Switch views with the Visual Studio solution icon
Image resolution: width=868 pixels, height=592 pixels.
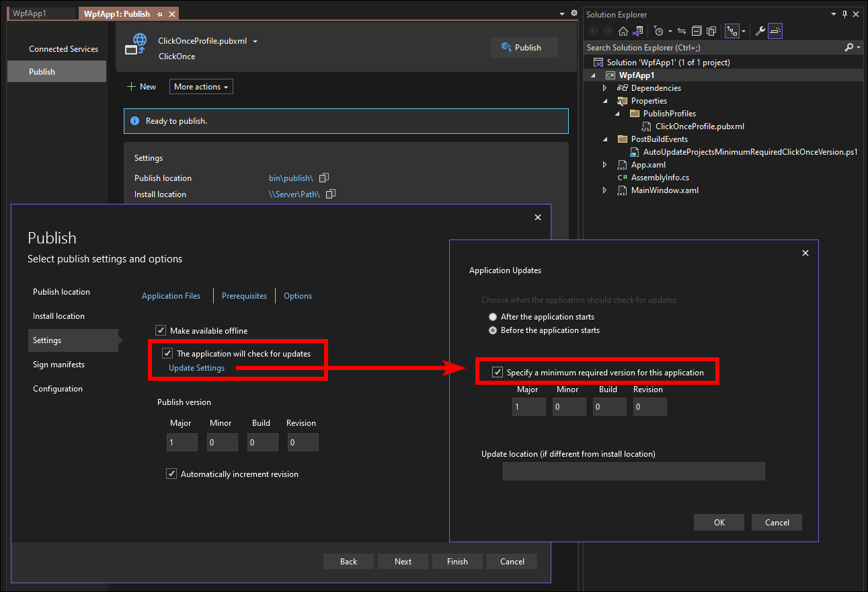tap(638, 31)
